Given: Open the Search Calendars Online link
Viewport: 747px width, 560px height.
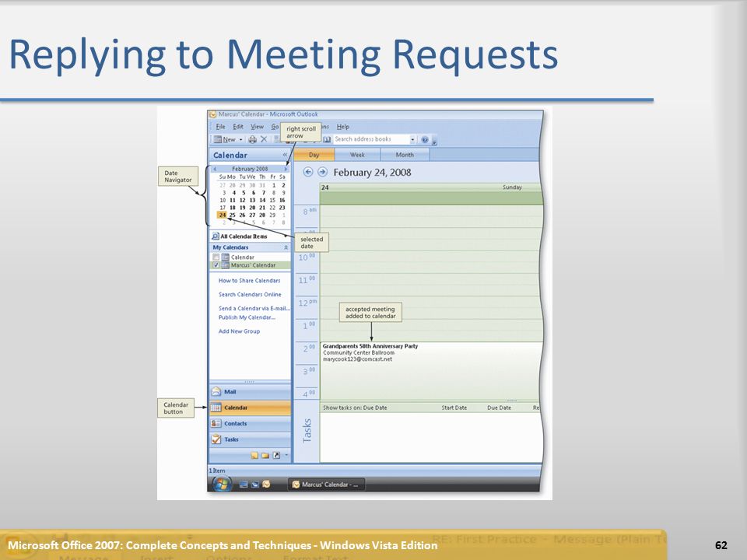Looking at the screenshot, I should pyautogui.click(x=250, y=294).
